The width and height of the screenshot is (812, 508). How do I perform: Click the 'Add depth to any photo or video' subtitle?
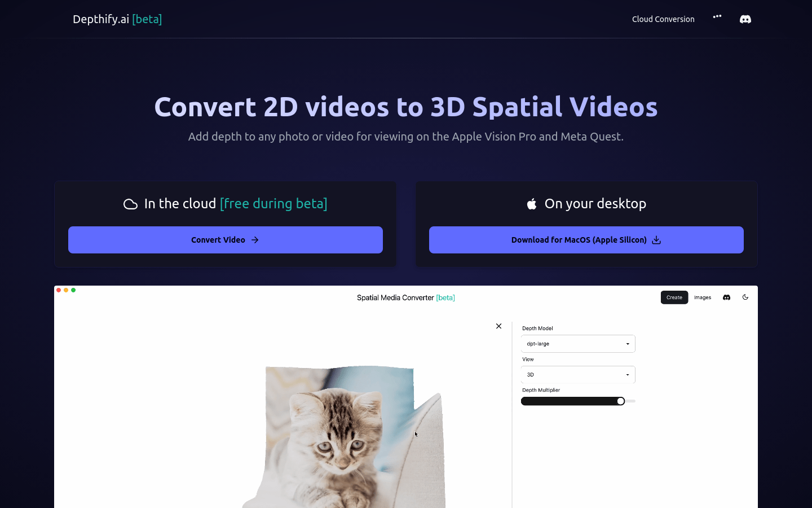pos(406,137)
